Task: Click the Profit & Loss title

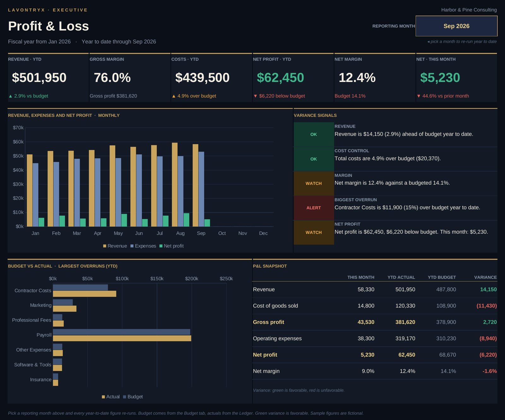Action: pyautogui.click(x=49, y=26)
